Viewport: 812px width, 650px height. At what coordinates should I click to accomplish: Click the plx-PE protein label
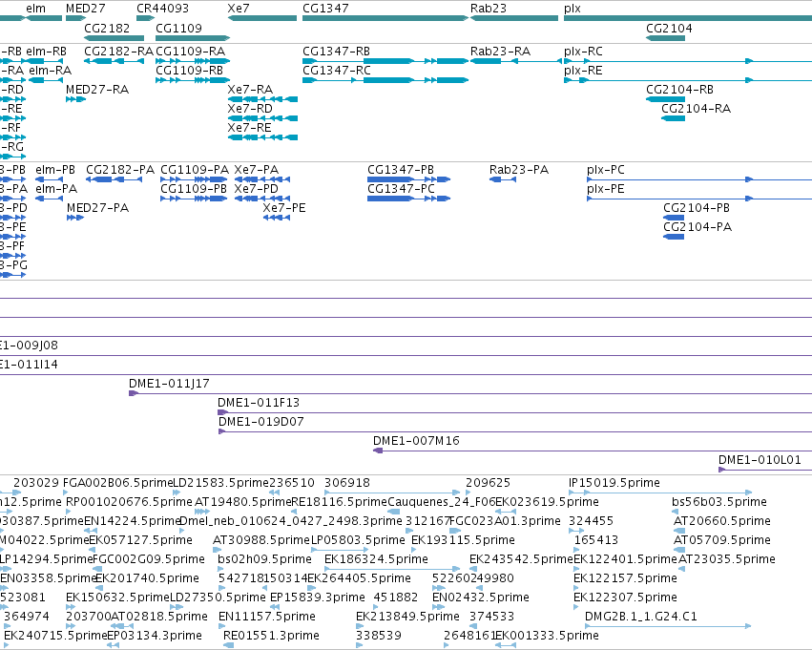tap(606, 190)
